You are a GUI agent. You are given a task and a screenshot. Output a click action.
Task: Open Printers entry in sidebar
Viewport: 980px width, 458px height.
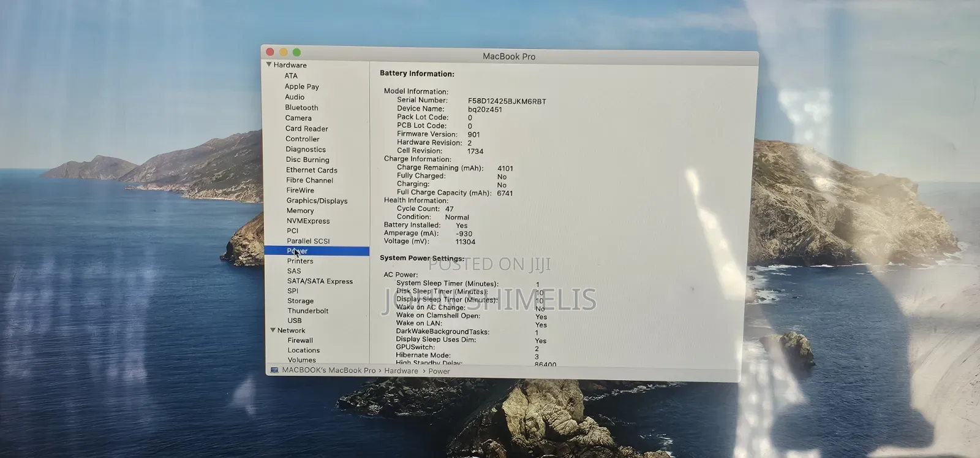pos(300,261)
